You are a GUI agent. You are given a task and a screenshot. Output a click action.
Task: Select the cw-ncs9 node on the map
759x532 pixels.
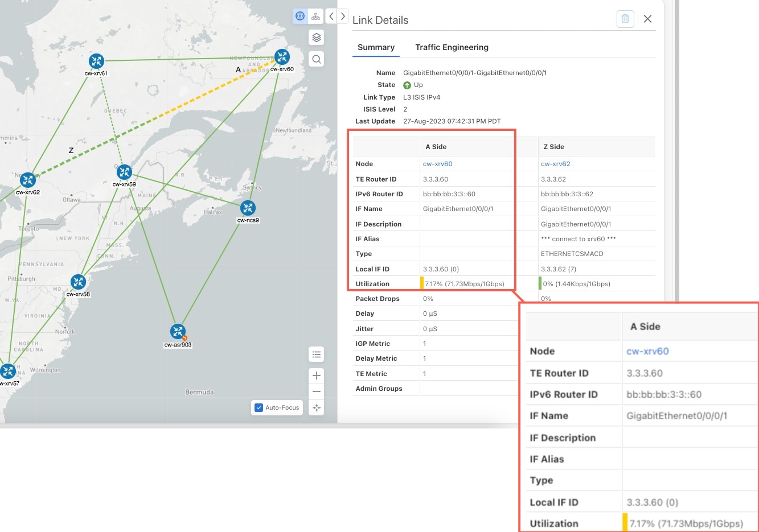(x=248, y=208)
